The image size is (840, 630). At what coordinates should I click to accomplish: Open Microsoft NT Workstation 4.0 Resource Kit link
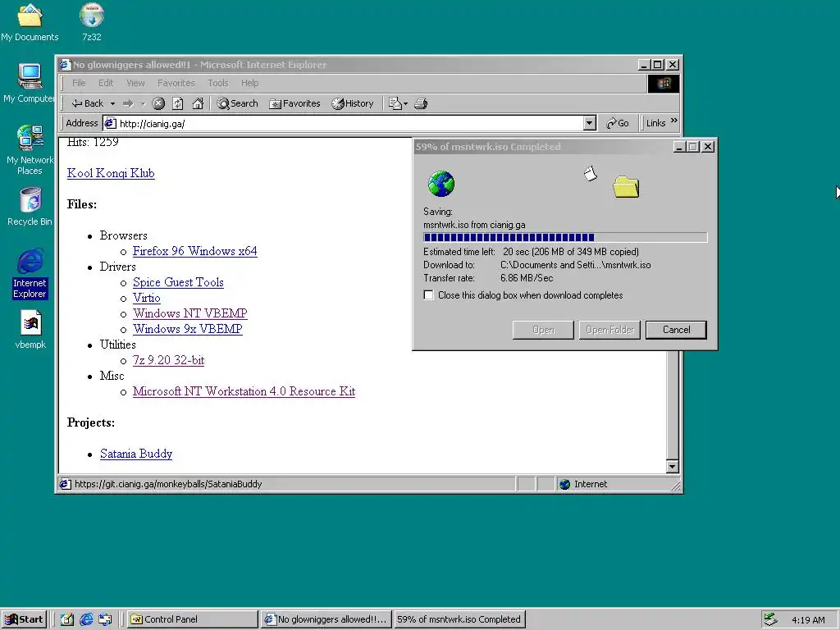[x=244, y=391]
